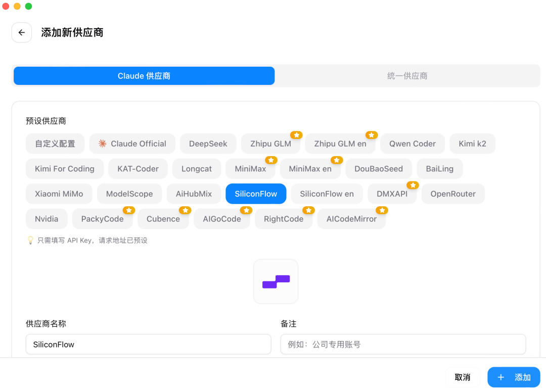The width and height of the screenshot is (546, 392).
Task: Pick the AIGoCode preset
Action: [x=222, y=219]
